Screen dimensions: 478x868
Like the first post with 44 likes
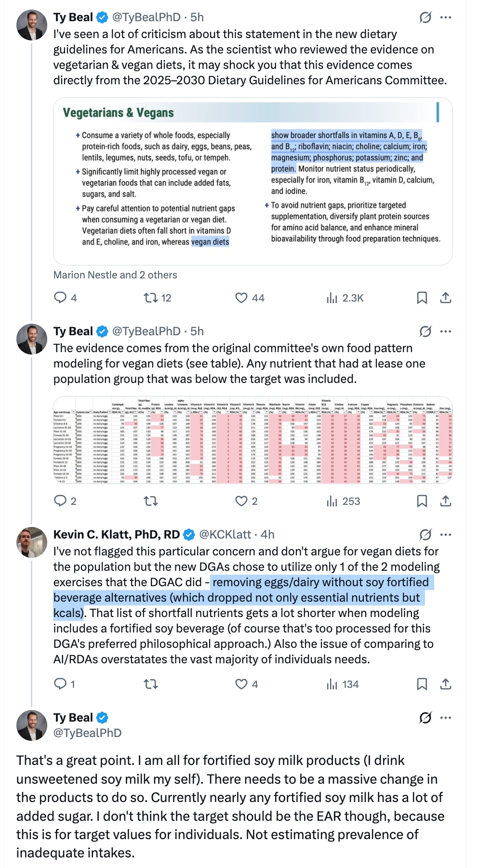pyautogui.click(x=241, y=298)
